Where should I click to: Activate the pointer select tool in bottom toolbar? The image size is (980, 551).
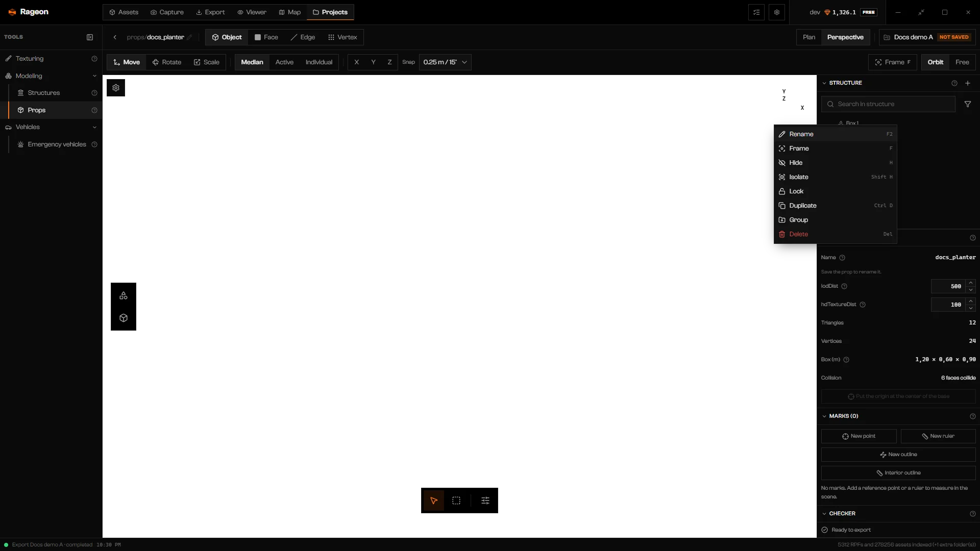(434, 500)
